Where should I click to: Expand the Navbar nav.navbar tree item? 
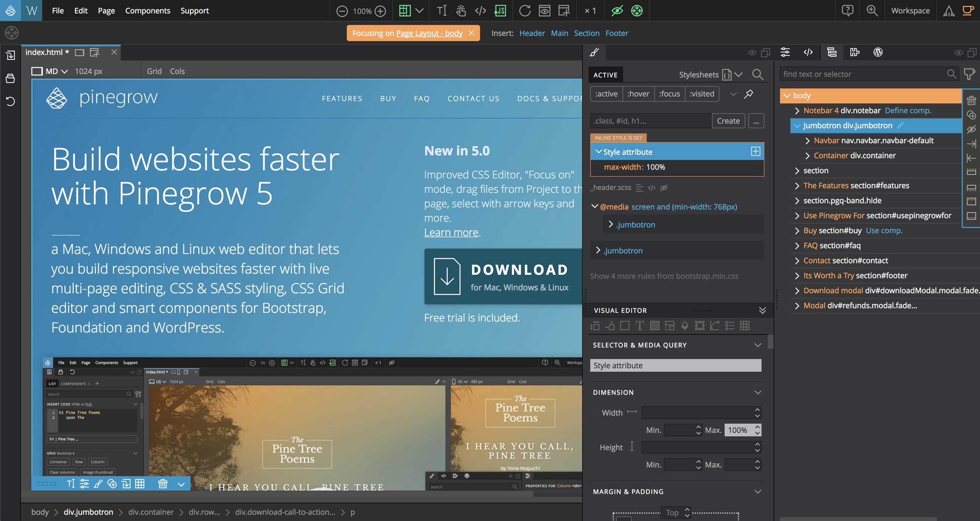(x=807, y=141)
